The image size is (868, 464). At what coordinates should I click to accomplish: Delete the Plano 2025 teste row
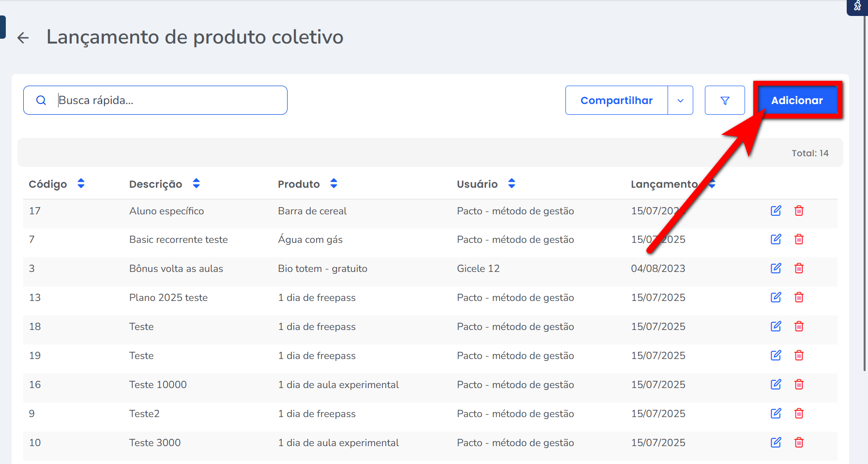pyautogui.click(x=799, y=298)
